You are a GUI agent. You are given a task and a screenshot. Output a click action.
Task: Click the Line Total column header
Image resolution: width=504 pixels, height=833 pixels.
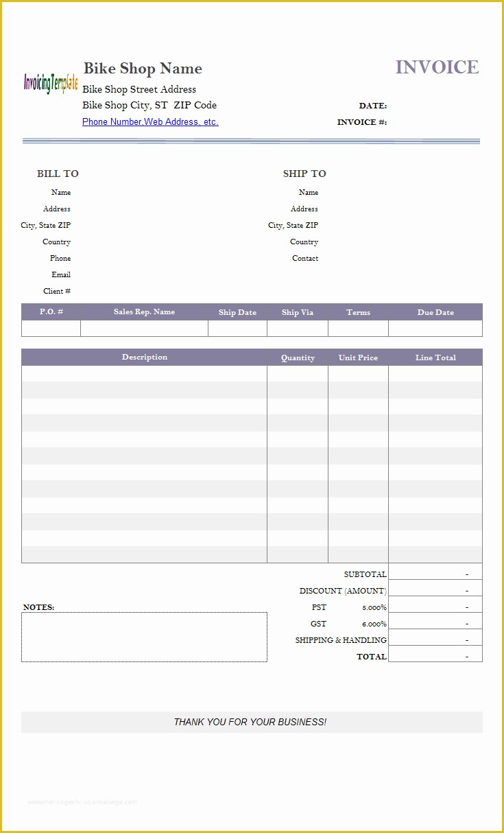coord(435,357)
